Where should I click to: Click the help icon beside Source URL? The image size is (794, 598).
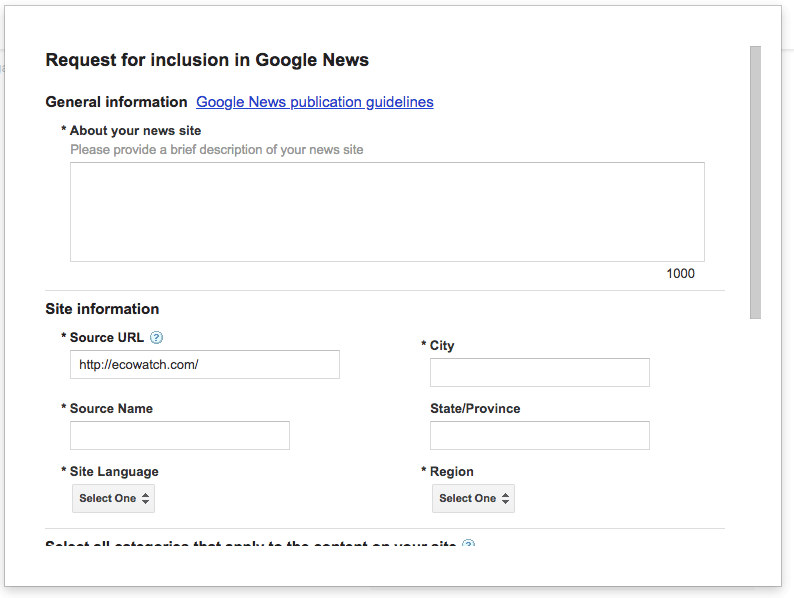tap(156, 338)
